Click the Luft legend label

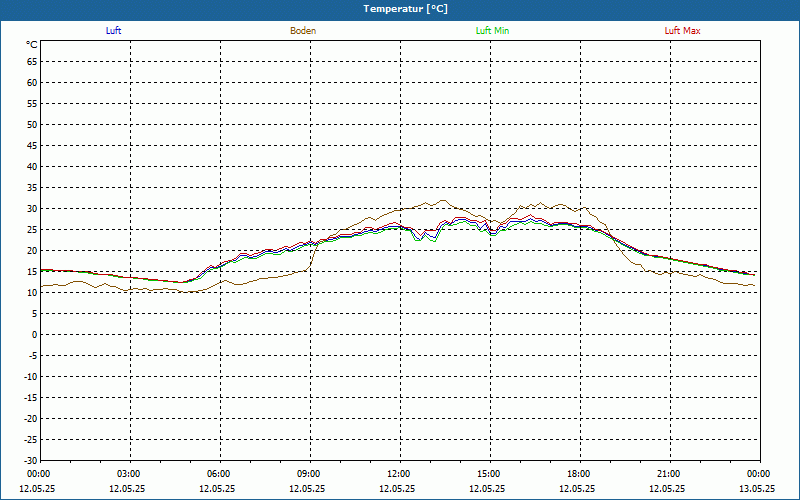(x=113, y=31)
